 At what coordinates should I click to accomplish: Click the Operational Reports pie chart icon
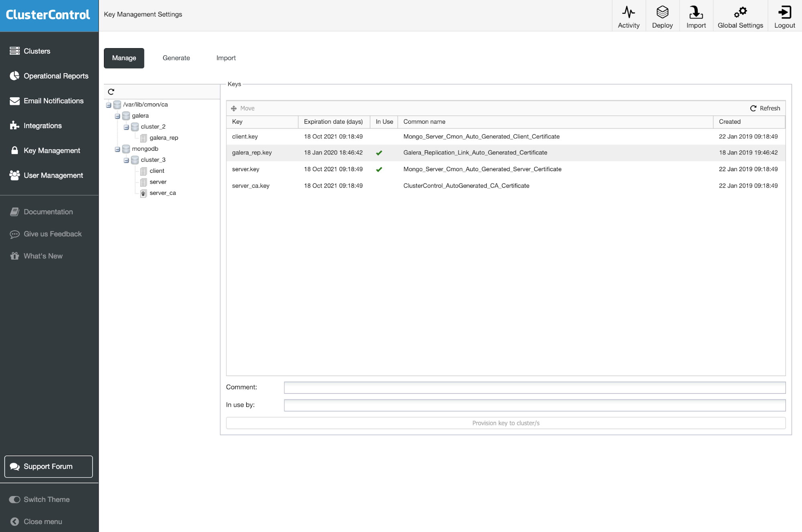pyautogui.click(x=14, y=76)
